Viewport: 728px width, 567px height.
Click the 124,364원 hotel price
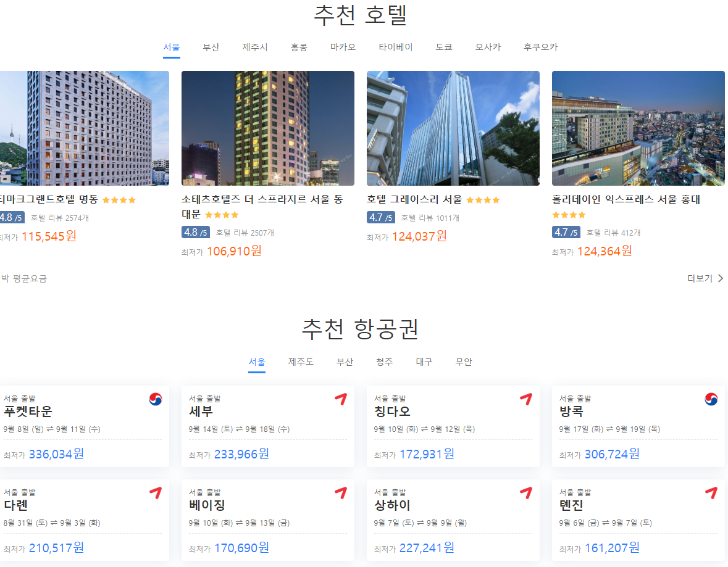(x=605, y=252)
